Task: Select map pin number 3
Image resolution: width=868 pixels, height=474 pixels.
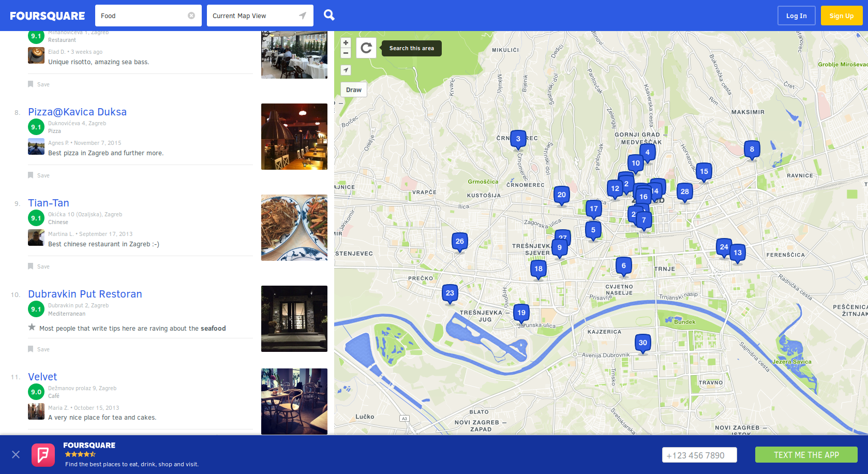Action: (518, 139)
